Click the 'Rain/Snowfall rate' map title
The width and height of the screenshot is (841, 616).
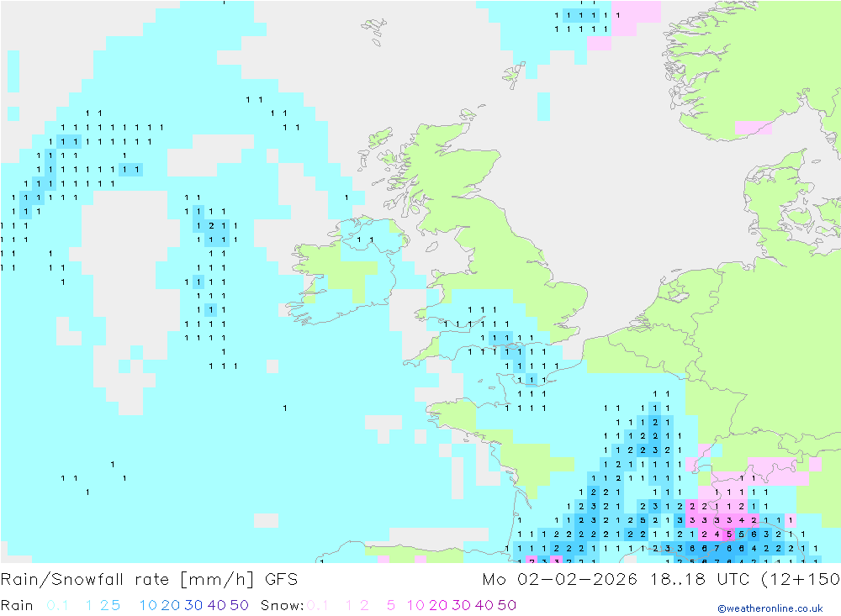pyautogui.click(x=85, y=580)
